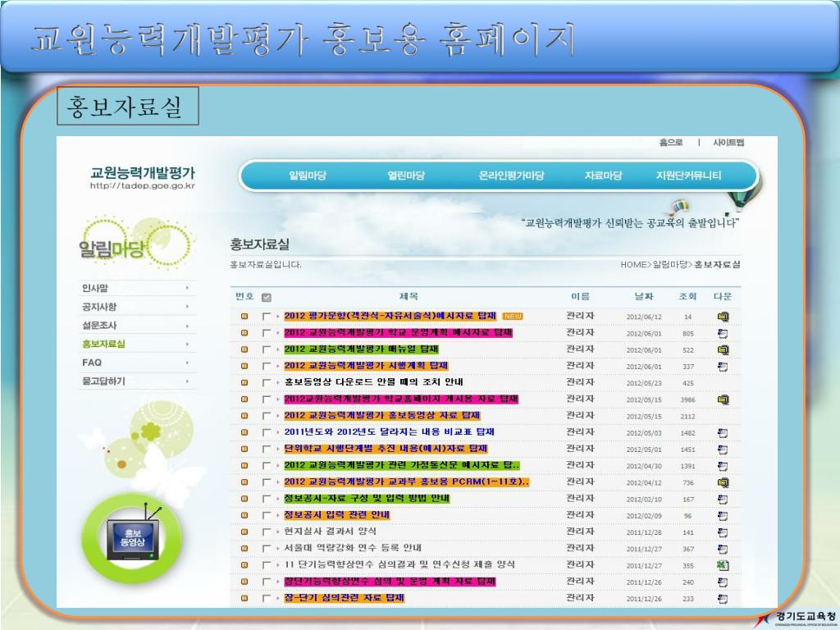840x630 pixels.
Task: Download attachment of 337-view post
Action: click(723, 367)
